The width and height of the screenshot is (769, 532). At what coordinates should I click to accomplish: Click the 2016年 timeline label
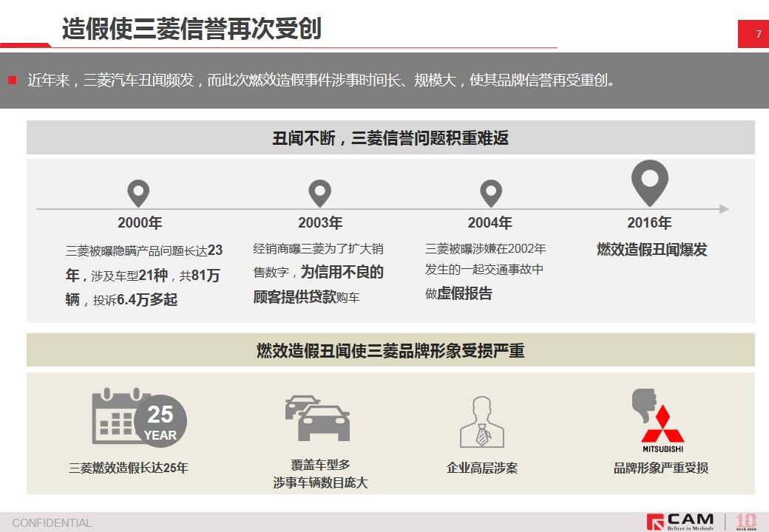tap(649, 223)
